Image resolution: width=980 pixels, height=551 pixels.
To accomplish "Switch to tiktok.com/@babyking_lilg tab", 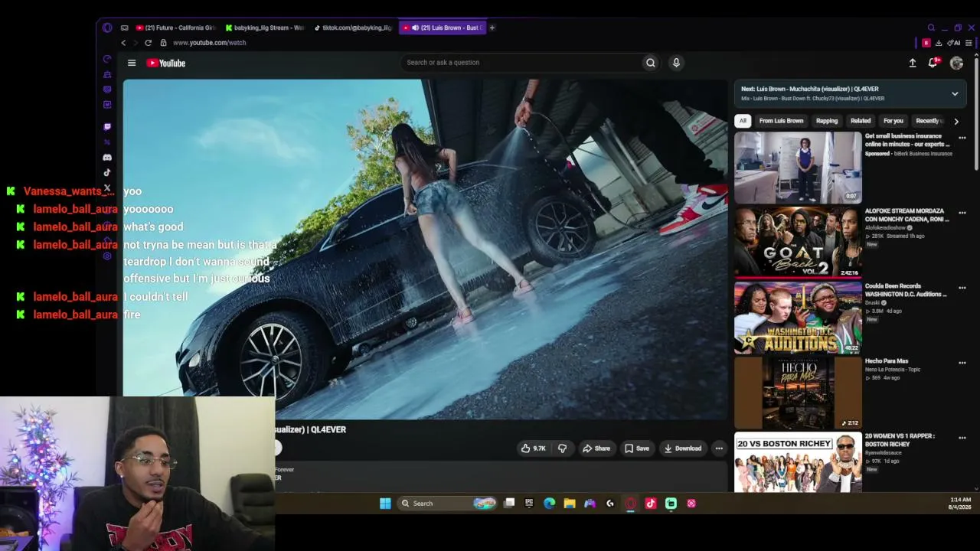I will pyautogui.click(x=354, y=28).
